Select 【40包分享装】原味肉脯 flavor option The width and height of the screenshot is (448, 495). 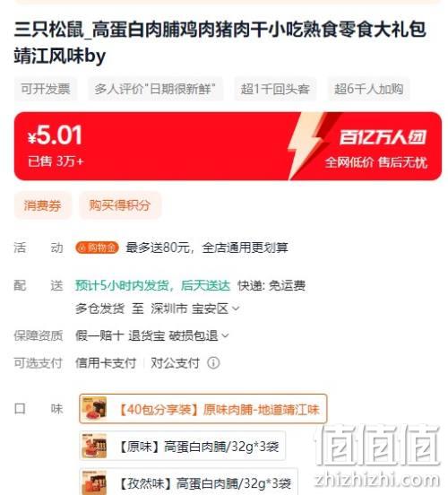202,409
